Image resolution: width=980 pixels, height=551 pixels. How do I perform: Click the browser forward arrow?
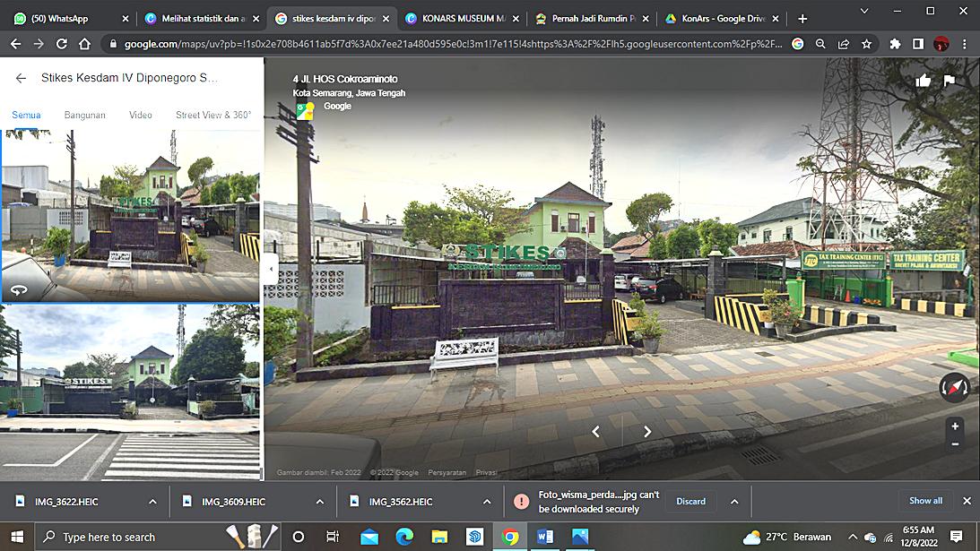(39, 44)
